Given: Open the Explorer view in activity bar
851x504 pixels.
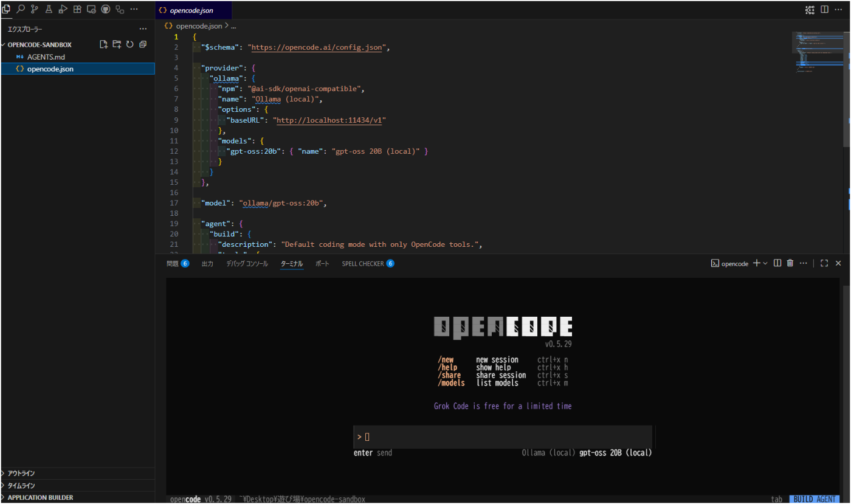Looking at the screenshot, I should point(7,9).
